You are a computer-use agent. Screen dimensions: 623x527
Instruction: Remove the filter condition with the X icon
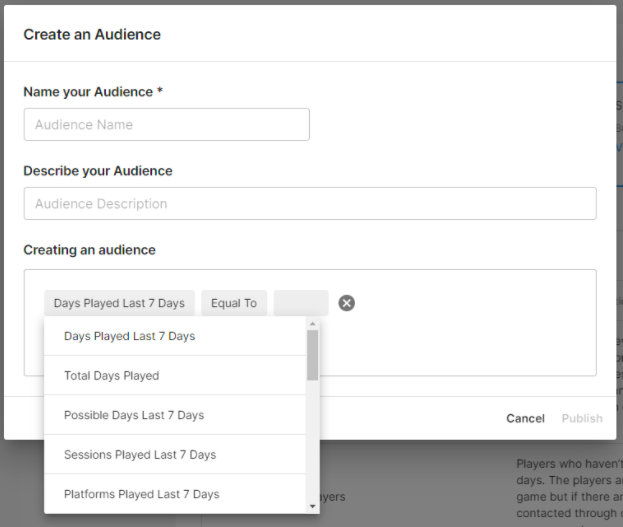[347, 303]
